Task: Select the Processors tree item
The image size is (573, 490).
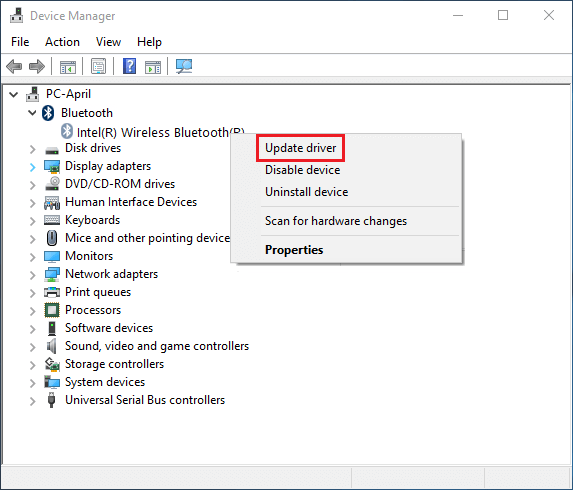Action: coord(93,310)
